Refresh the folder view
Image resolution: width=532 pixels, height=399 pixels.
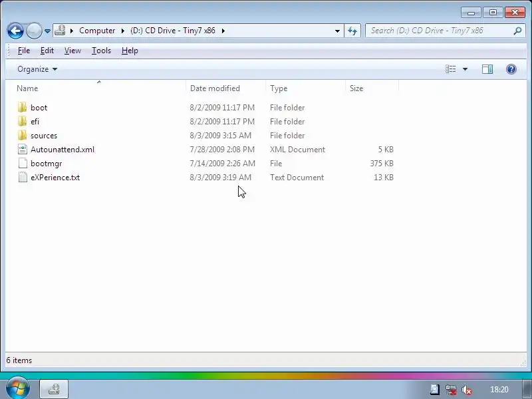pos(352,31)
